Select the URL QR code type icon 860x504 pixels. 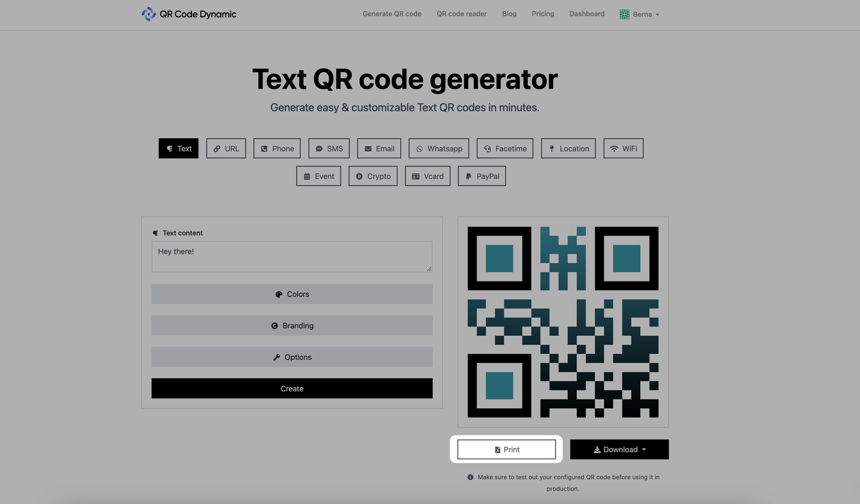pos(217,148)
